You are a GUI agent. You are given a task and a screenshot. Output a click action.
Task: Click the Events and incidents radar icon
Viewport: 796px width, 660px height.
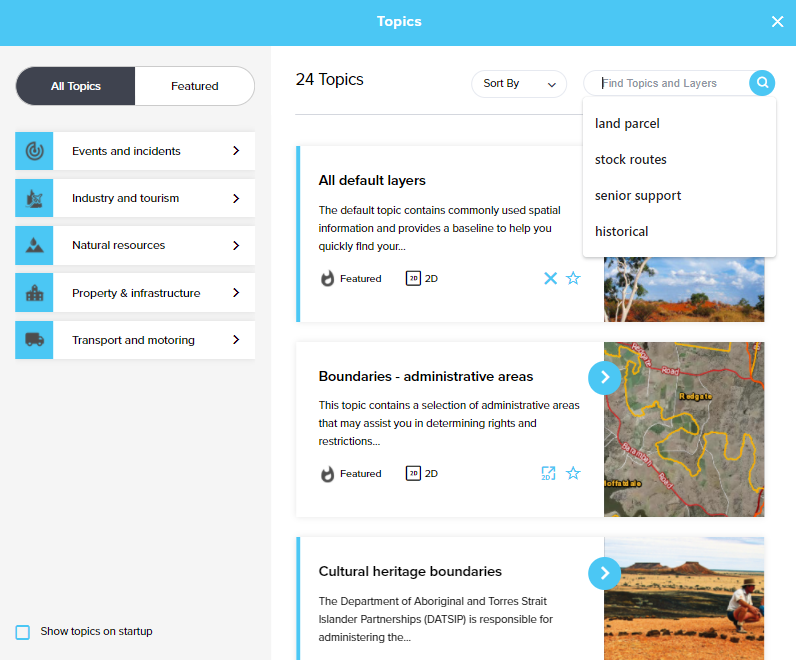[x=34, y=151]
